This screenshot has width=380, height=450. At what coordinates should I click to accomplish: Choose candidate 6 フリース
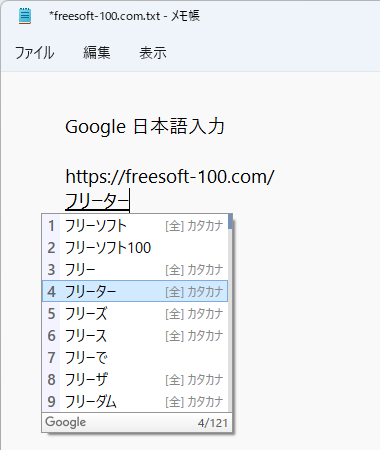tap(135, 335)
